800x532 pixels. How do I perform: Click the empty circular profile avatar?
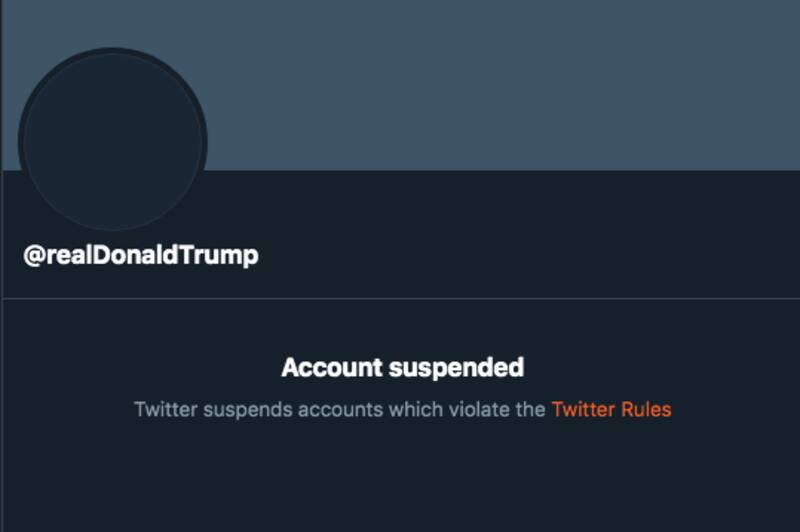click(112, 140)
